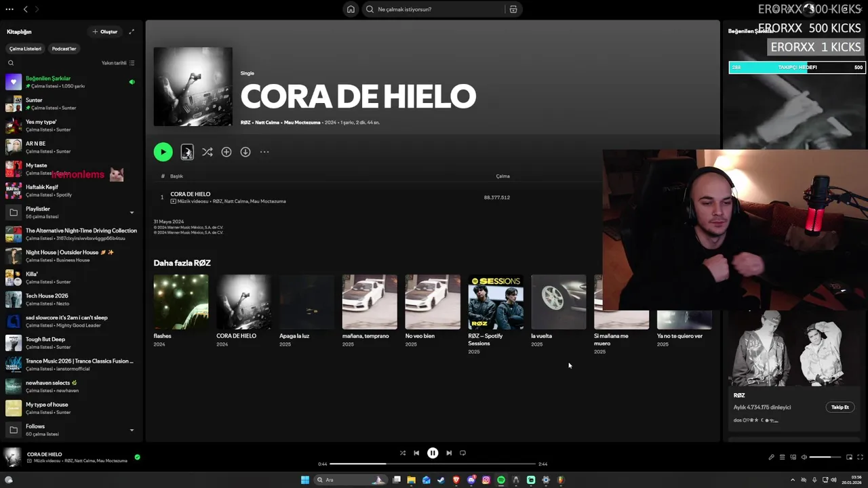Open the Steam icon in taskbar
The image size is (868, 488).
441,480
